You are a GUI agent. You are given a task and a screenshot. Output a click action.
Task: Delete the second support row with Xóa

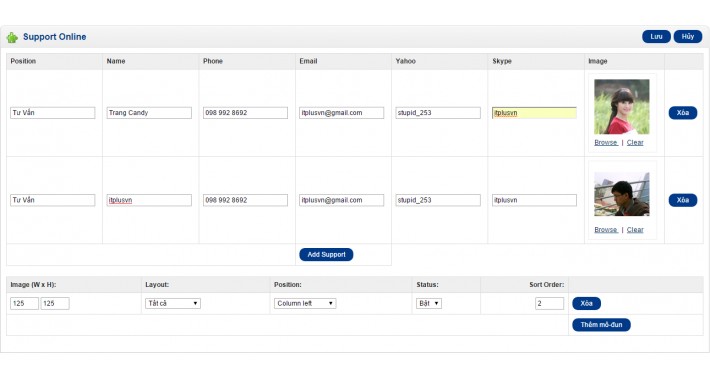682,200
